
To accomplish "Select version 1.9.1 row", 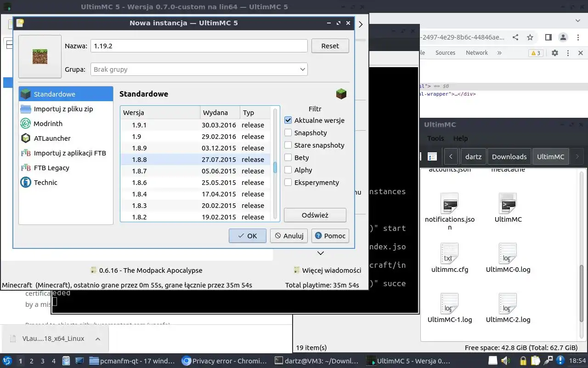I will tap(195, 125).
